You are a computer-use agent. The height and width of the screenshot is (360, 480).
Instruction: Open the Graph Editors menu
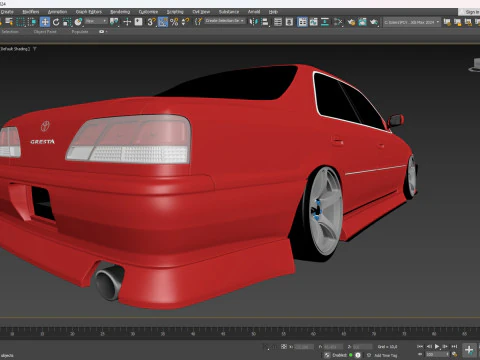[x=89, y=12]
